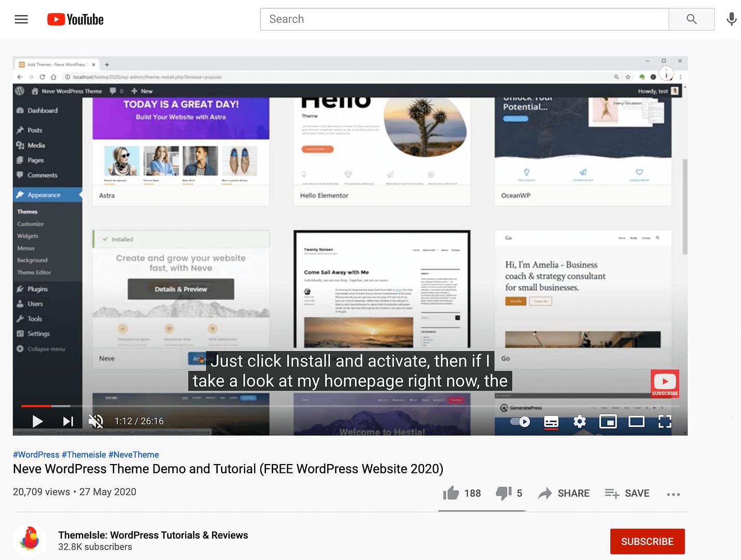Click the video timestamp 1:12 / 26:16
The height and width of the screenshot is (560, 741).
[139, 421]
